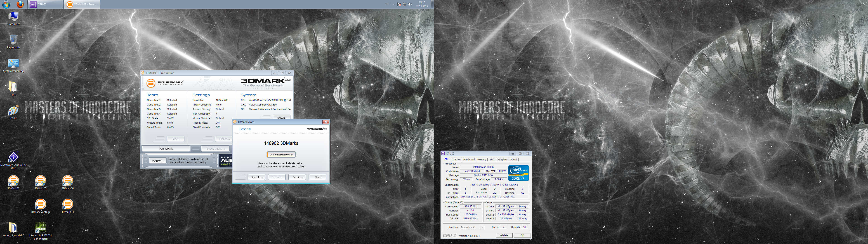Open the taskbar clock showing 13:16
The width and height of the screenshot is (868, 244).
(x=422, y=4)
